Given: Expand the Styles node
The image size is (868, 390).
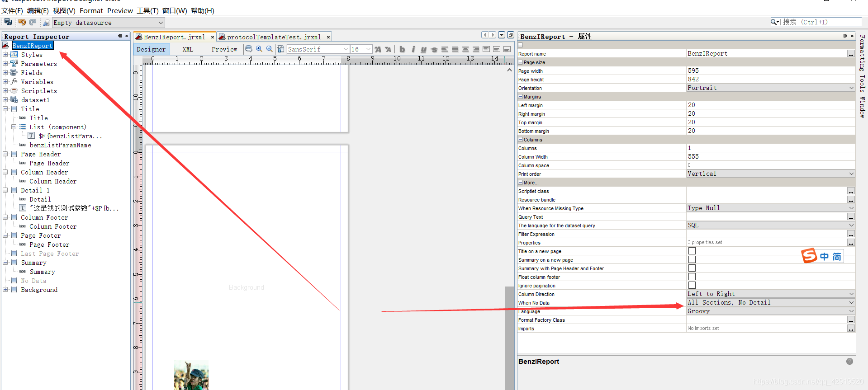Looking at the screenshot, I should (5, 55).
